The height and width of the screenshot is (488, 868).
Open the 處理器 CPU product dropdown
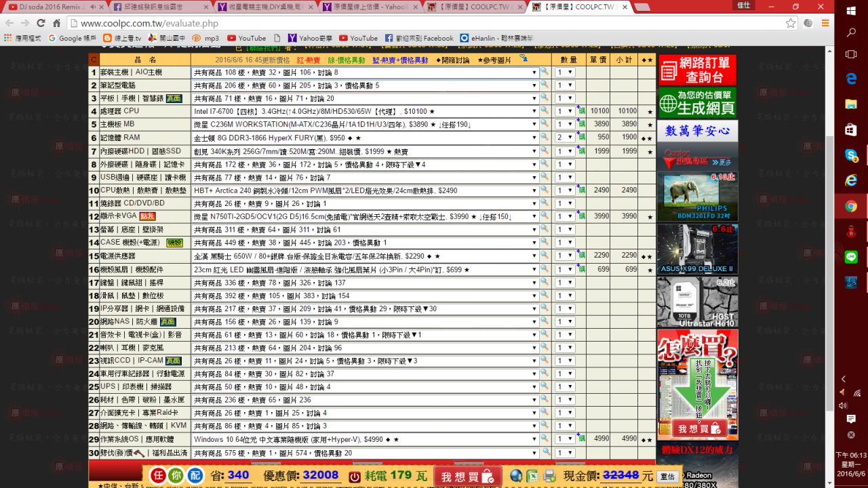point(365,111)
